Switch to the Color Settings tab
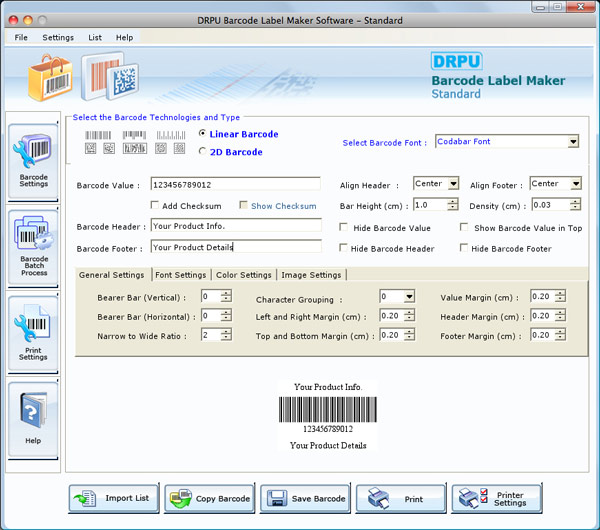Image resolution: width=600 pixels, height=530 pixels. click(x=244, y=275)
